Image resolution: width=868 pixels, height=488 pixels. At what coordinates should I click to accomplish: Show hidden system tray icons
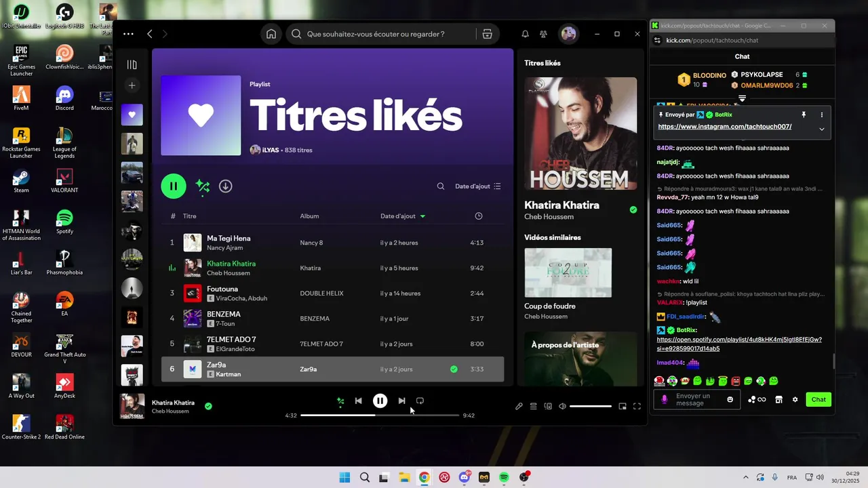[x=746, y=477]
